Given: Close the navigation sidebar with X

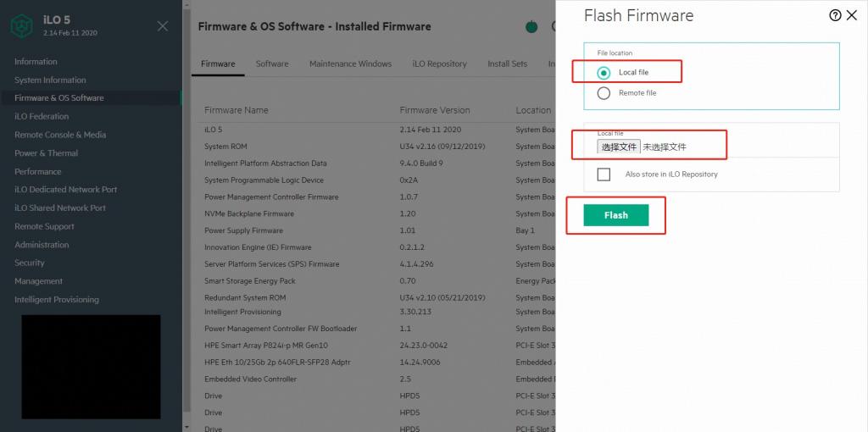Looking at the screenshot, I should click(163, 26).
